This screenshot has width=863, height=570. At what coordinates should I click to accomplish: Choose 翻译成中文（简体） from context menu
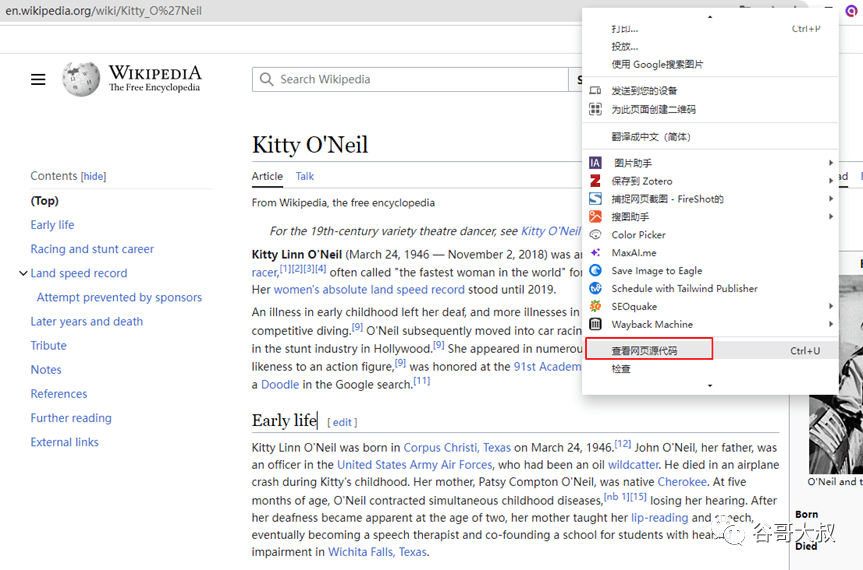(651, 137)
